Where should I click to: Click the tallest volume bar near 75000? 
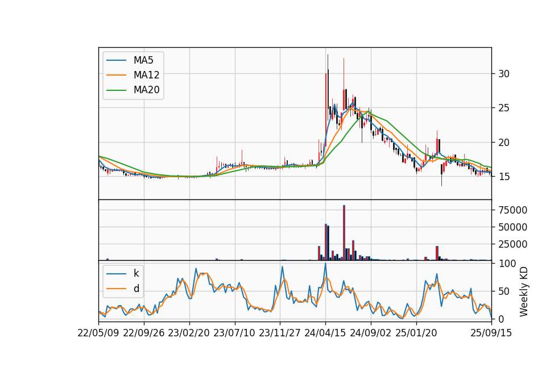pyautogui.click(x=344, y=232)
